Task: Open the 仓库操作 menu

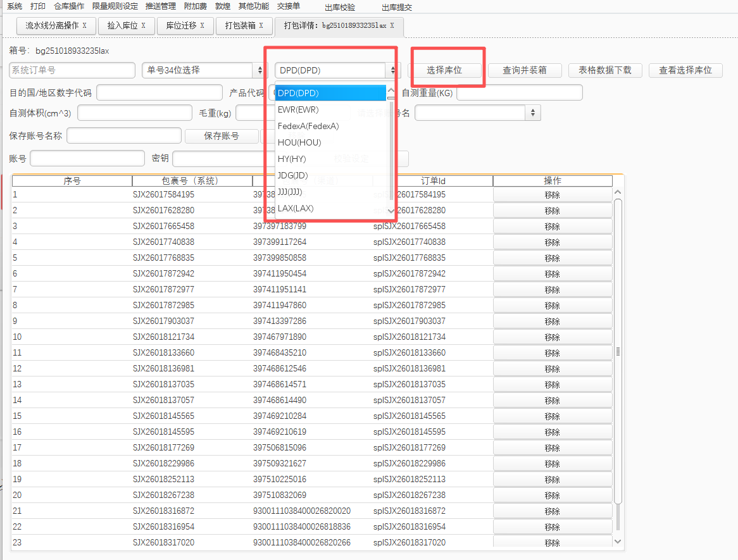Action: tap(68, 6)
